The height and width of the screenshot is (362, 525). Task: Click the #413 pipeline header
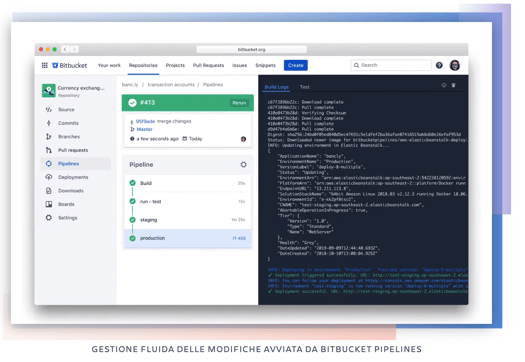point(188,103)
